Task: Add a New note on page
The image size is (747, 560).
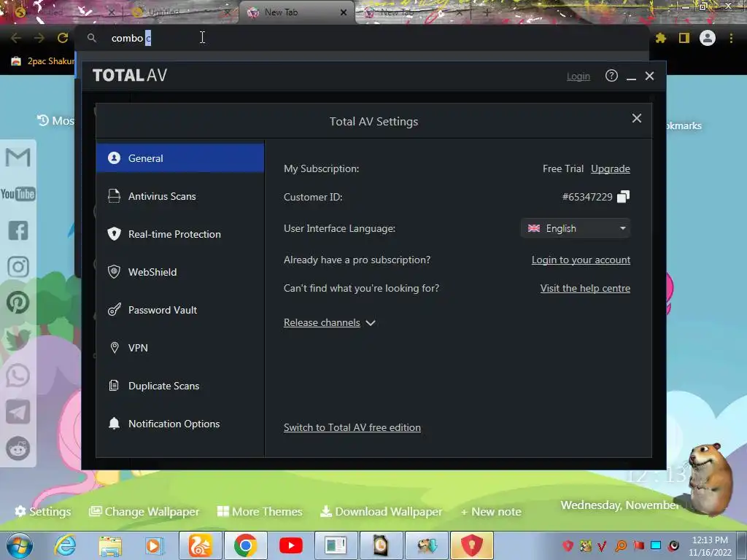Action: click(491, 511)
